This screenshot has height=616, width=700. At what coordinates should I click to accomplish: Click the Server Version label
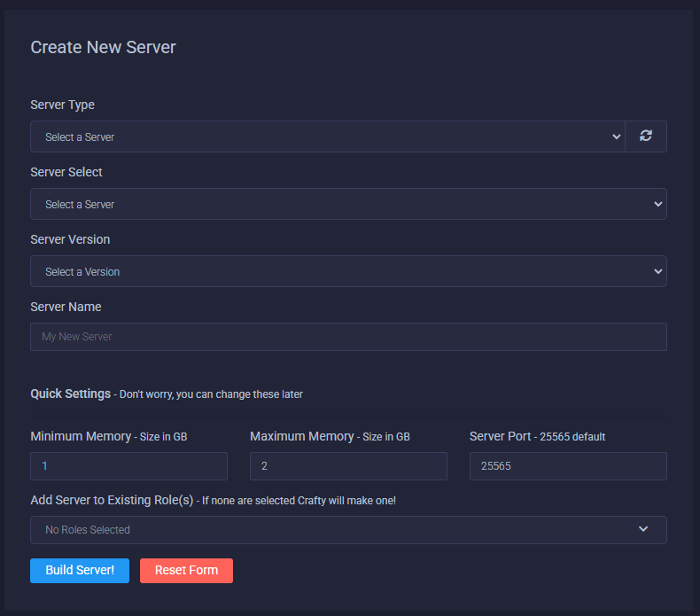tap(70, 239)
